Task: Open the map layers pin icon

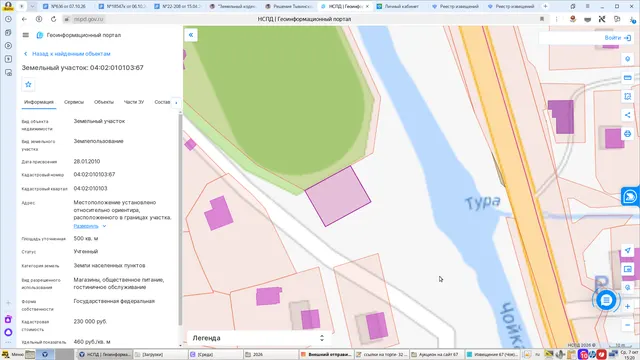Action: click(x=628, y=59)
